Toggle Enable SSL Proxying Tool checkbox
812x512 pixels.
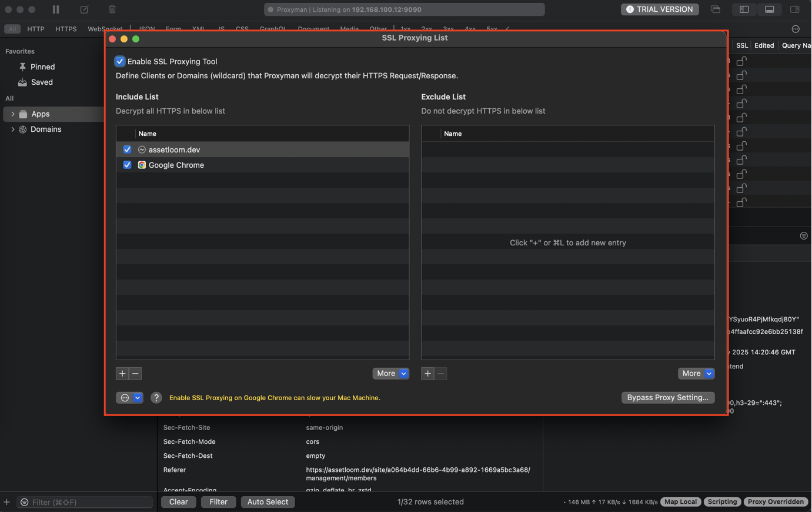pyautogui.click(x=120, y=61)
